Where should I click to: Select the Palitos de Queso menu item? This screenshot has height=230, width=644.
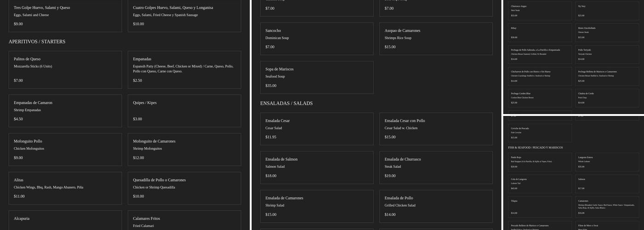coord(65,69)
